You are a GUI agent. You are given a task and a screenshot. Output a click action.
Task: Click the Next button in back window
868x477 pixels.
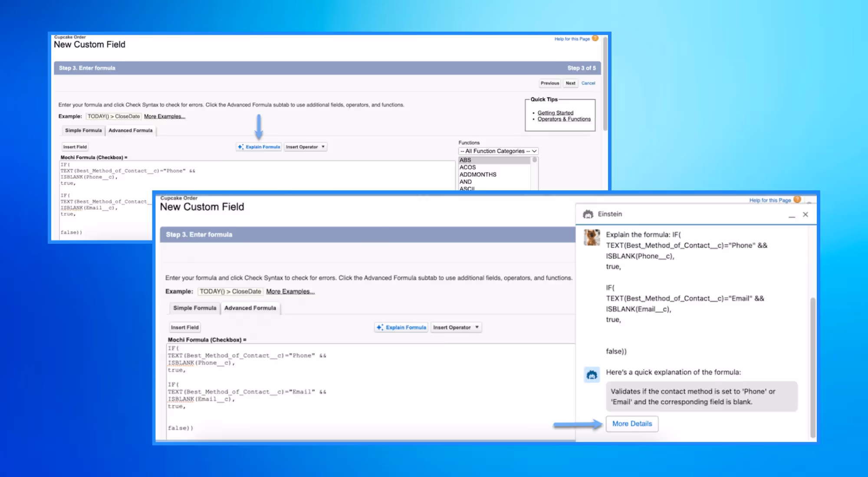(x=570, y=83)
